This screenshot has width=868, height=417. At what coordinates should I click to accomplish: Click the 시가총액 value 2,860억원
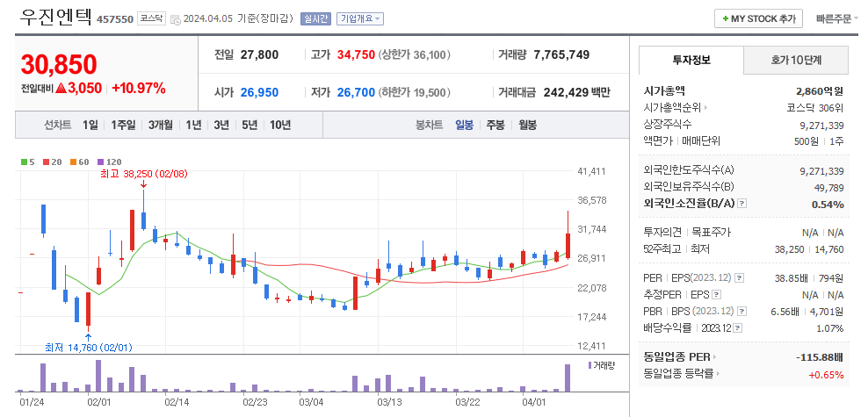point(820,92)
